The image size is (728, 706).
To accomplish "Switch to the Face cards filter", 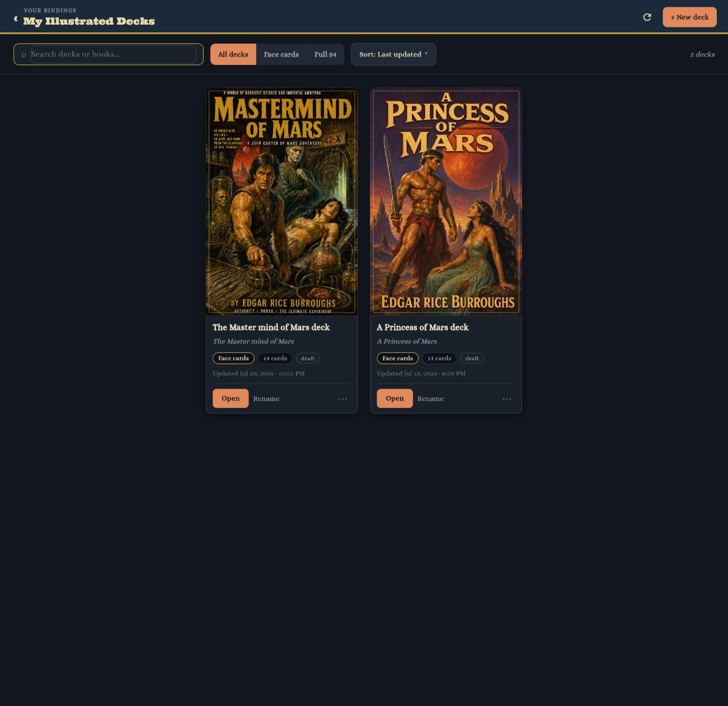I will tap(281, 54).
